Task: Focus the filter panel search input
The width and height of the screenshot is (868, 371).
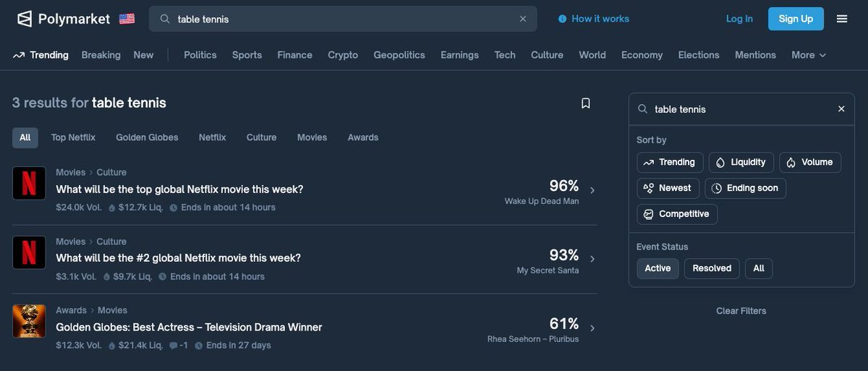Action: pyautogui.click(x=741, y=109)
